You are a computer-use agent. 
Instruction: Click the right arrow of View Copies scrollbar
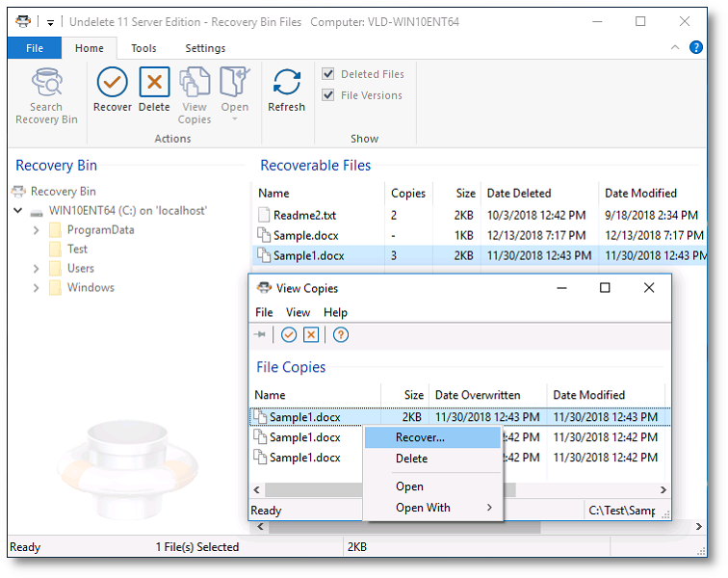click(663, 489)
